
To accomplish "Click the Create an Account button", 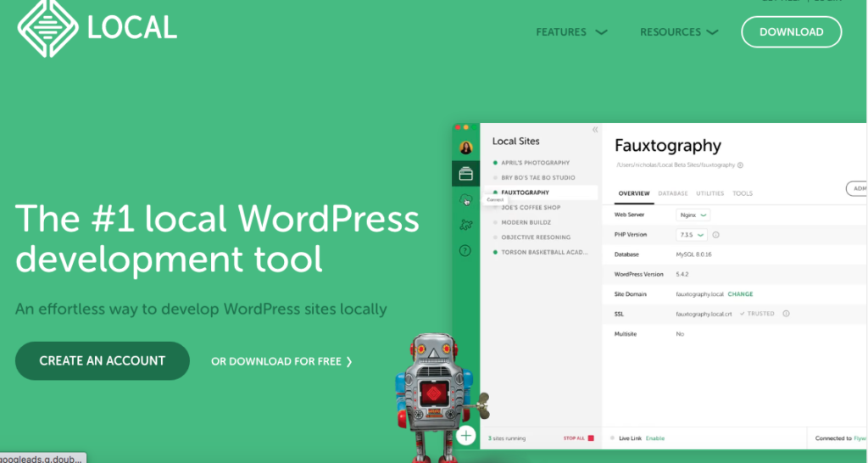I will coord(103,360).
